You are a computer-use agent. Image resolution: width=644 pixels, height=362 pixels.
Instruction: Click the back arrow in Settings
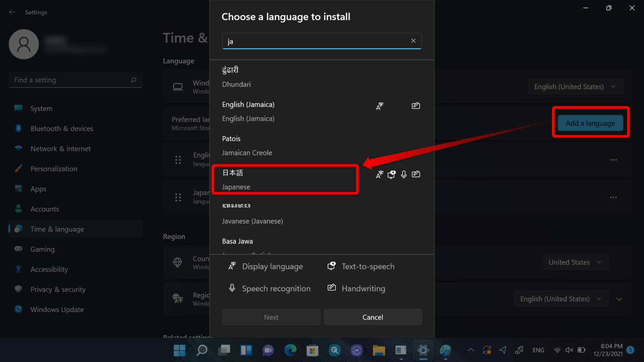[x=12, y=12]
